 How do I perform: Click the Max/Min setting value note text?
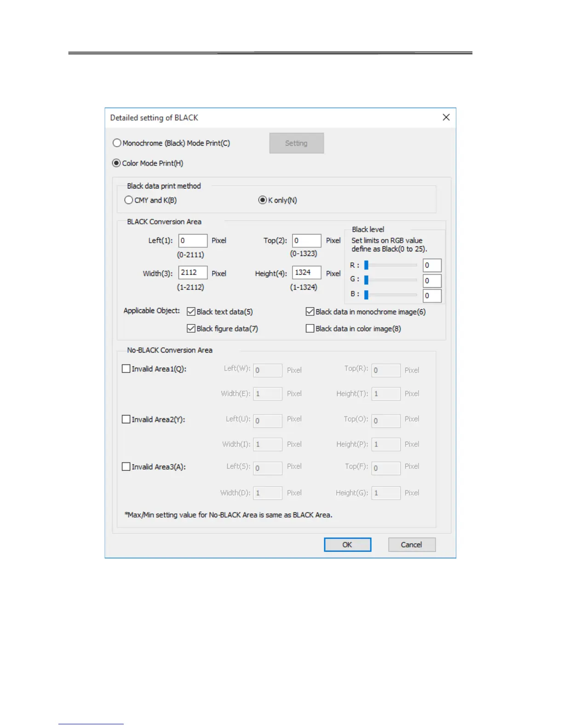(x=229, y=515)
